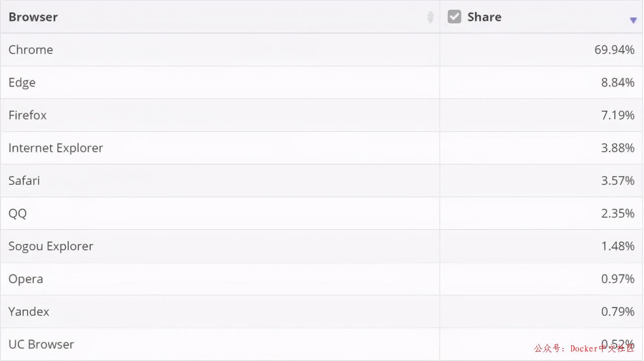Image resolution: width=644 pixels, height=361 pixels.
Task: Click the 7.19% share cell
Action: pyautogui.click(x=618, y=115)
